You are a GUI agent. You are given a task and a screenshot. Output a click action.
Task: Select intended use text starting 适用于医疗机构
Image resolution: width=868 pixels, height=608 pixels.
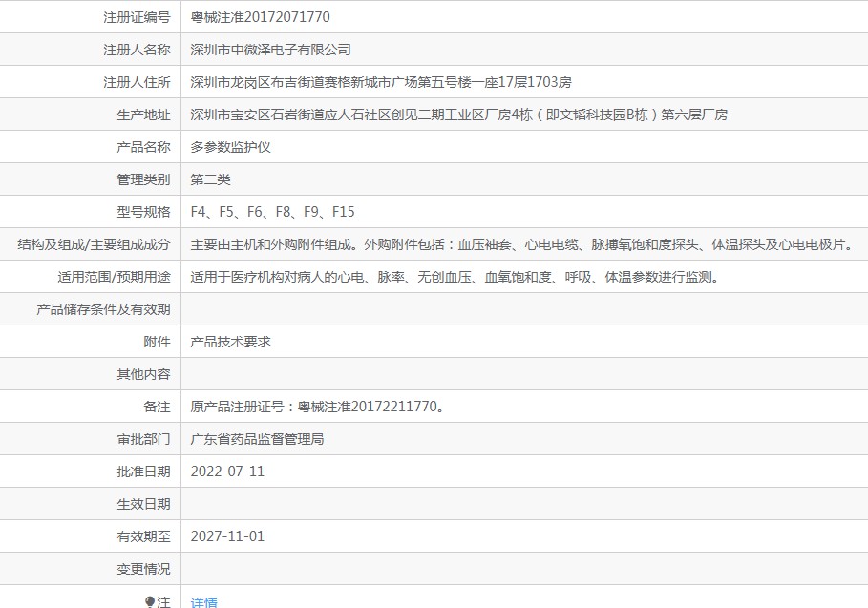coord(456,277)
